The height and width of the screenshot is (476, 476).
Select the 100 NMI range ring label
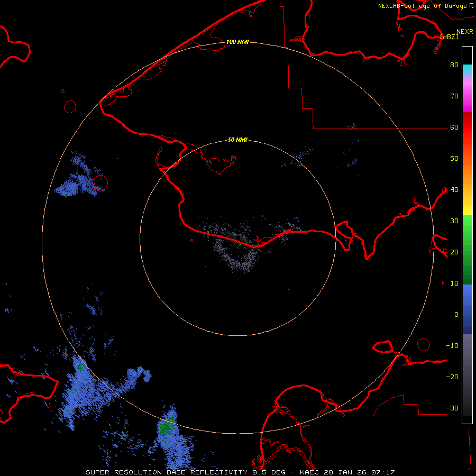click(x=237, y=42)
